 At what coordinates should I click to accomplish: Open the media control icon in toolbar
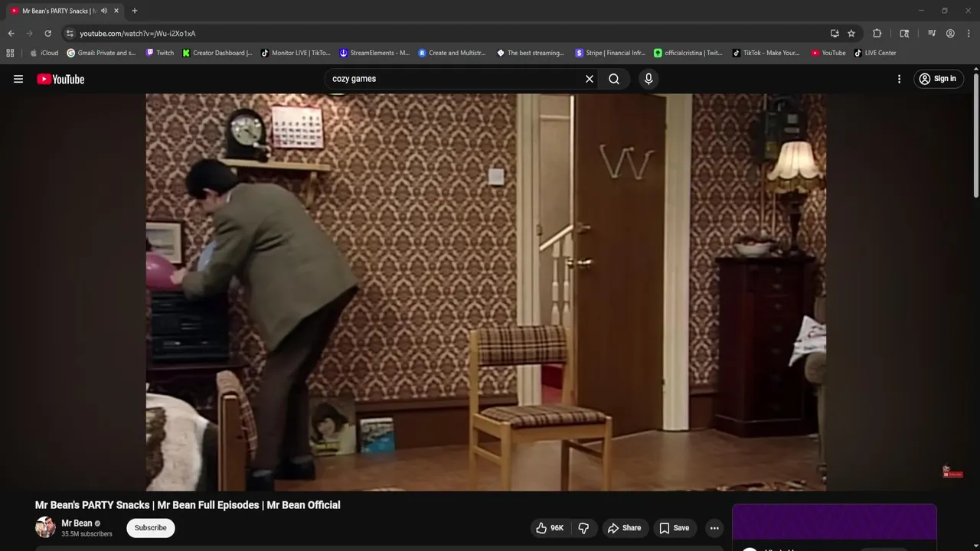(x=932, y=34)
